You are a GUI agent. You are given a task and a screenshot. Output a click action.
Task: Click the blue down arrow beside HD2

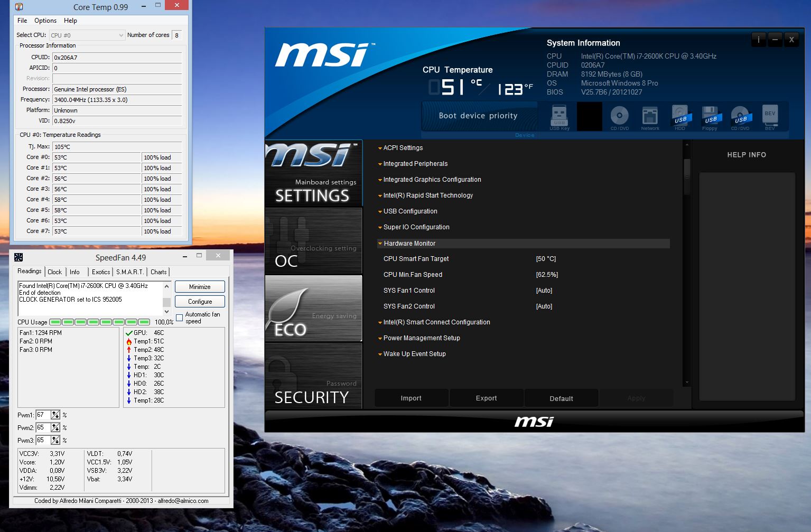pos(129,392)
